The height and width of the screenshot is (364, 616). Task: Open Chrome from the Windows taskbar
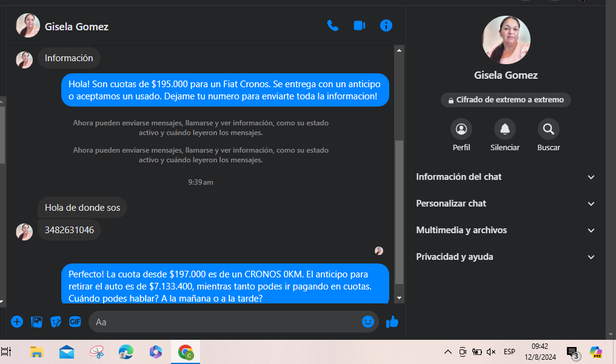pyautogui.click(x=186, y=352)
